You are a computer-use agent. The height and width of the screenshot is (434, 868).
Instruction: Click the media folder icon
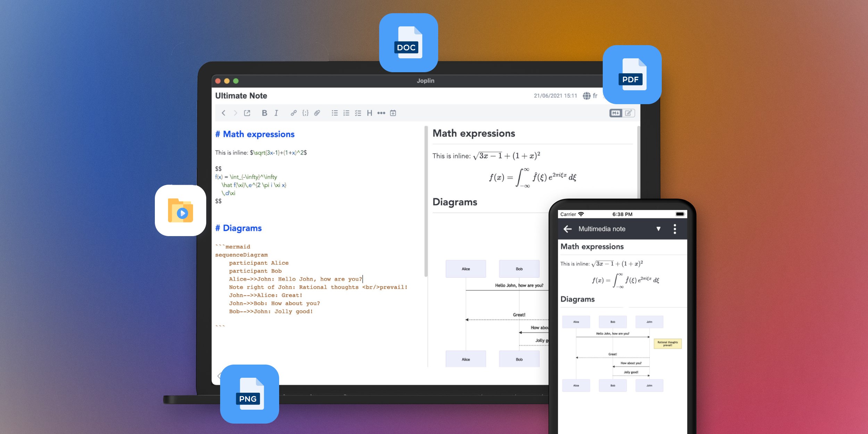[181, 210]
